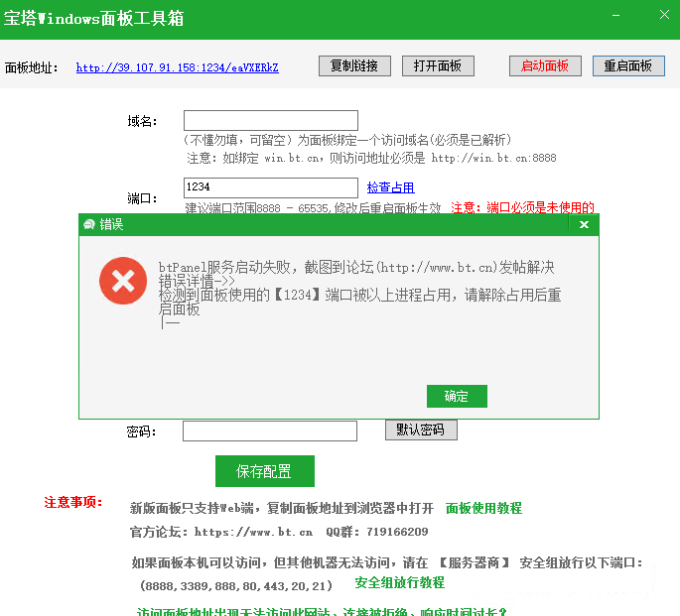Click the 面板地址: label

click(x=31, y=67)
